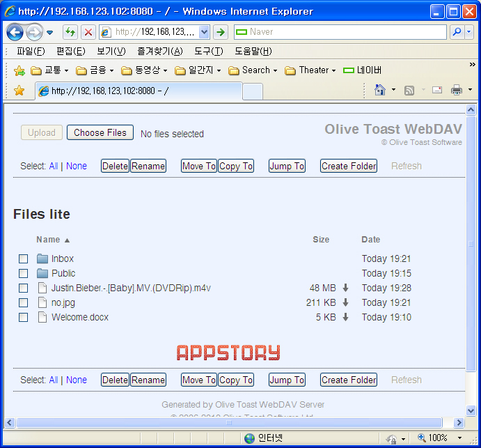
Task: Open the 편집(E) menu
Action: pyautogui.click(x=71, y=51)
